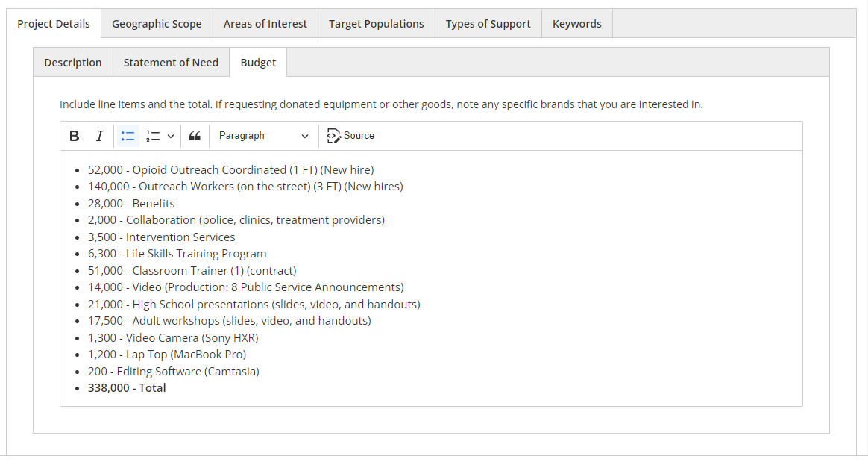Screen dimensions: 868x462
Task: Apply numbered list formatting
Action: pos(153,136)
